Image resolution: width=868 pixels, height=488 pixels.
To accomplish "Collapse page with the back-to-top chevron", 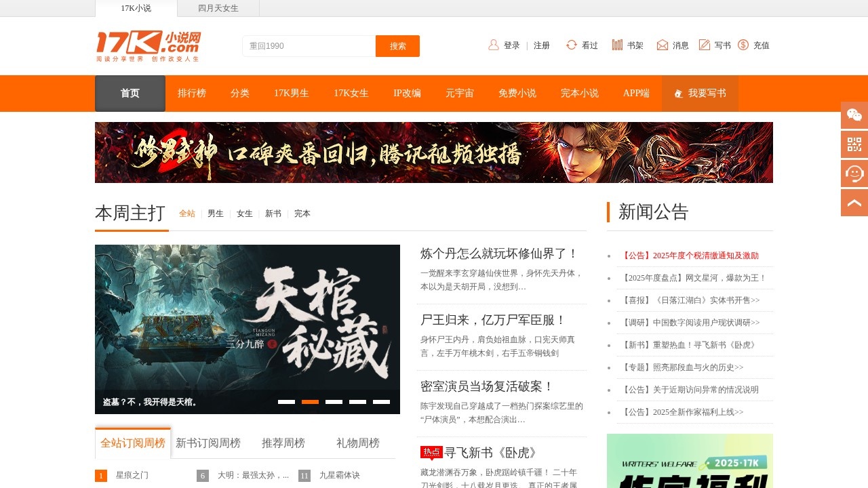I will (854, 202).
